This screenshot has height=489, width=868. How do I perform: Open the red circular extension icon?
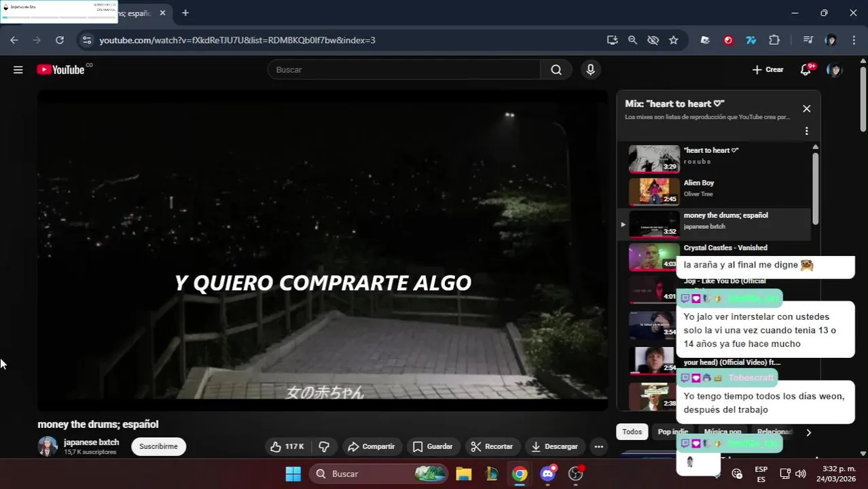coord(728,40)
